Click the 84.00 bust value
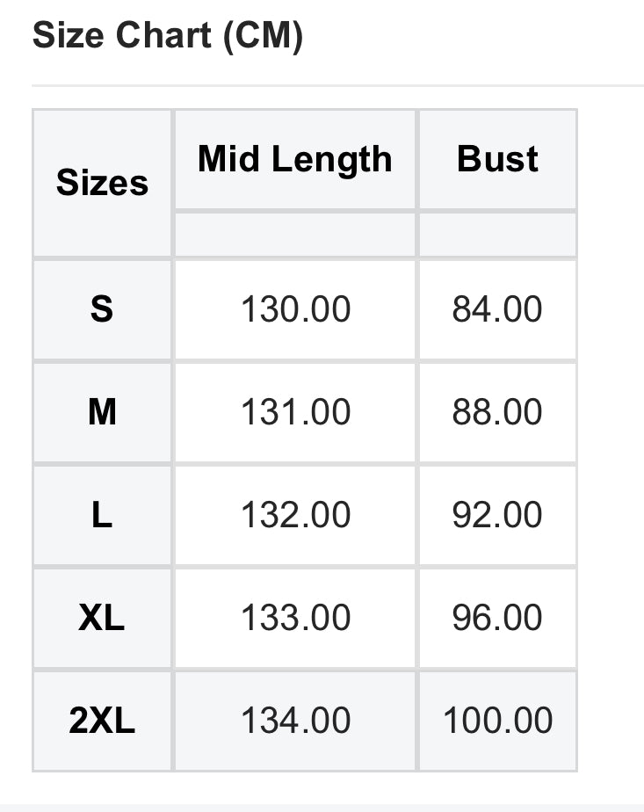 (x=497, y=309)
